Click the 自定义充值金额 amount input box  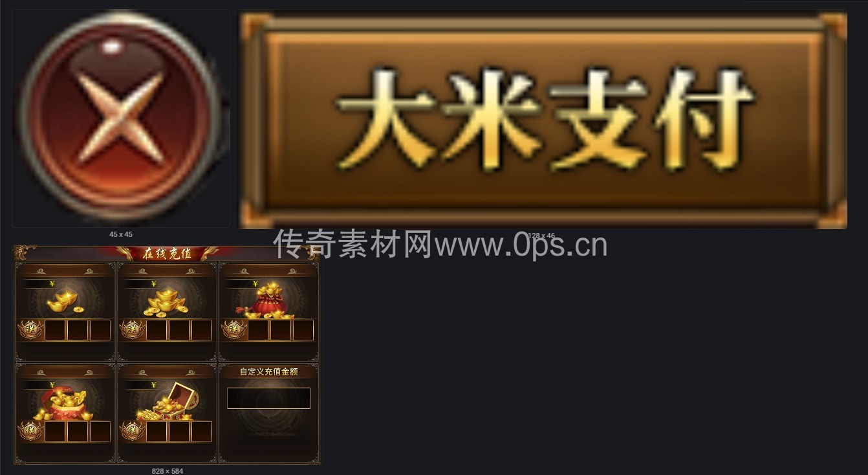tap(268, 398)
